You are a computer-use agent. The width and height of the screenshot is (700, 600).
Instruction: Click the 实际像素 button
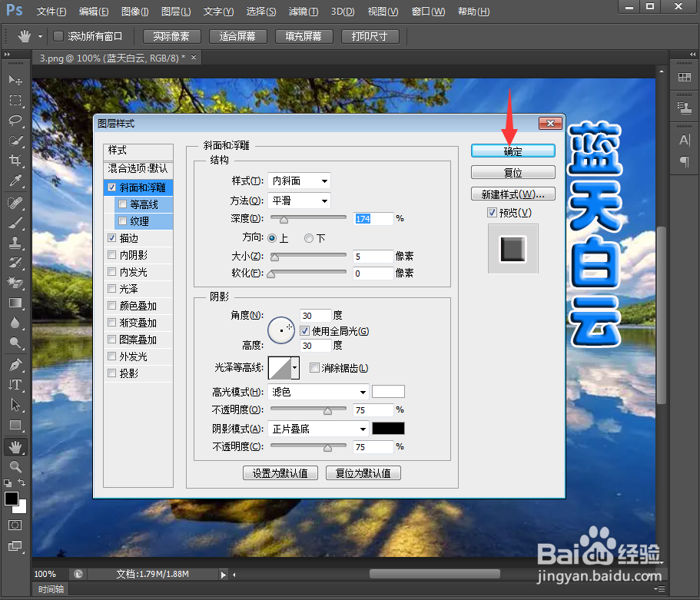click(171, 36)
